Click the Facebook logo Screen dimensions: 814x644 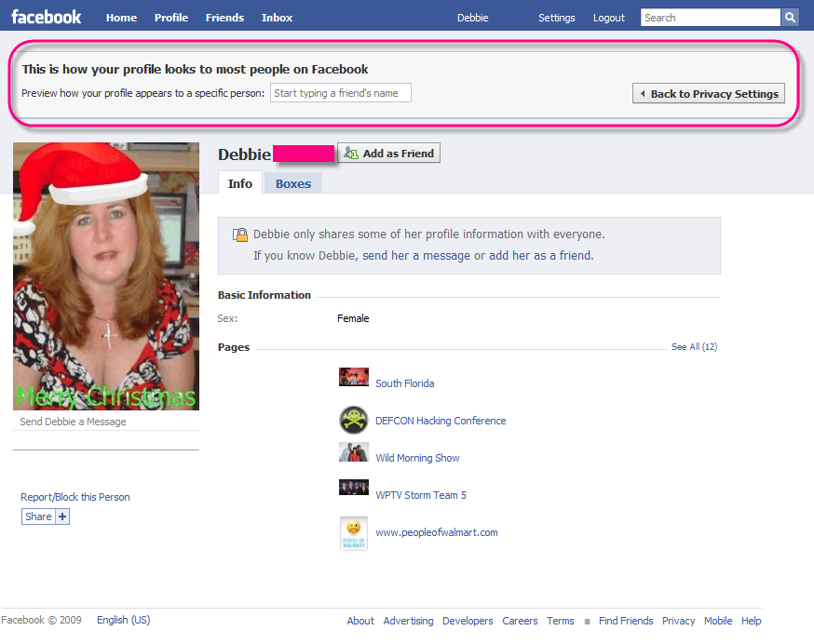click(46, 16)
